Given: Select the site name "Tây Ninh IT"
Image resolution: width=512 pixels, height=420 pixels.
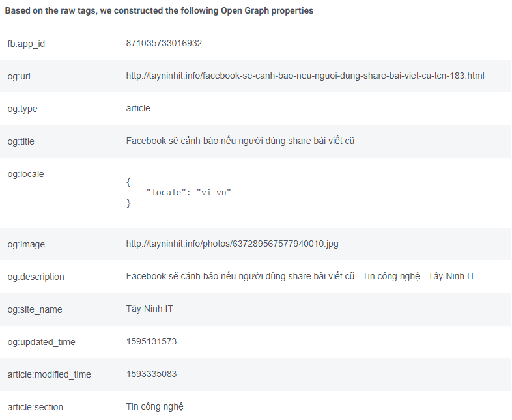Looking at the screenshot, I should tap(149, 309).
